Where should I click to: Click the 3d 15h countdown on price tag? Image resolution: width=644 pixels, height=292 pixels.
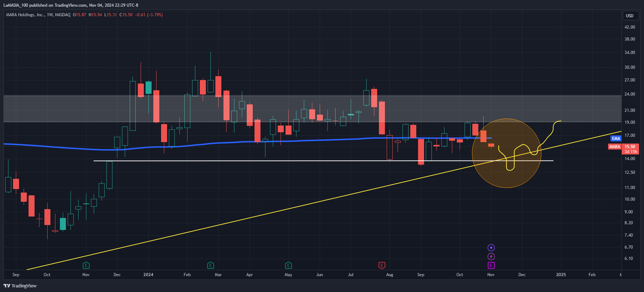[631, 152]
